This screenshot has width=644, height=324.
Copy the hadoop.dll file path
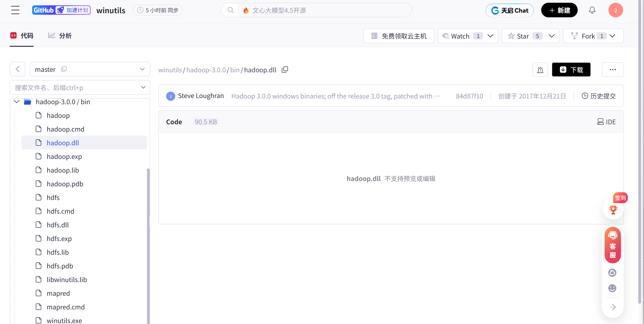click(284, 70)
